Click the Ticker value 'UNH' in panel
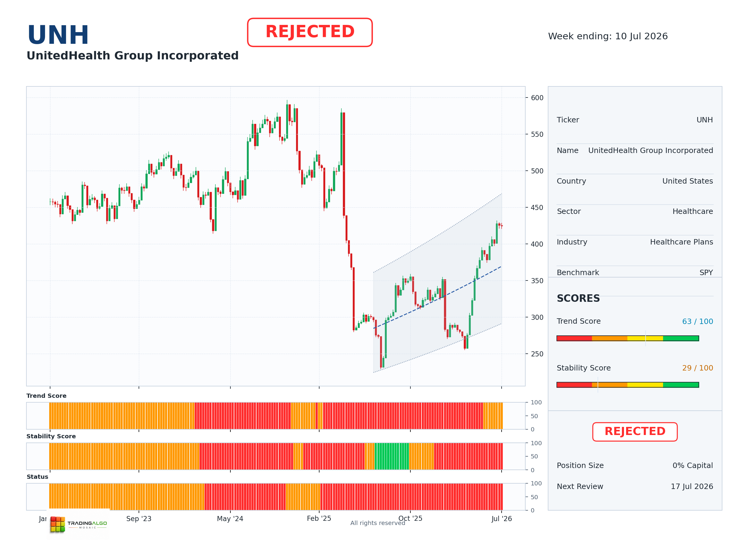The height and width of the screenshot is (540, 756). click(704, 120)
